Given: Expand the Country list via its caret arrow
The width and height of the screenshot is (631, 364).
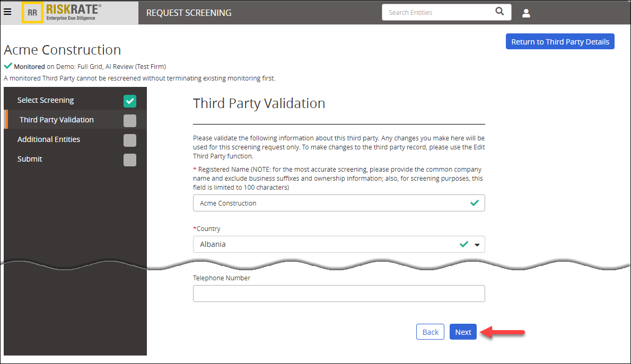Looking at the screenshot, I should click(477, 244).
